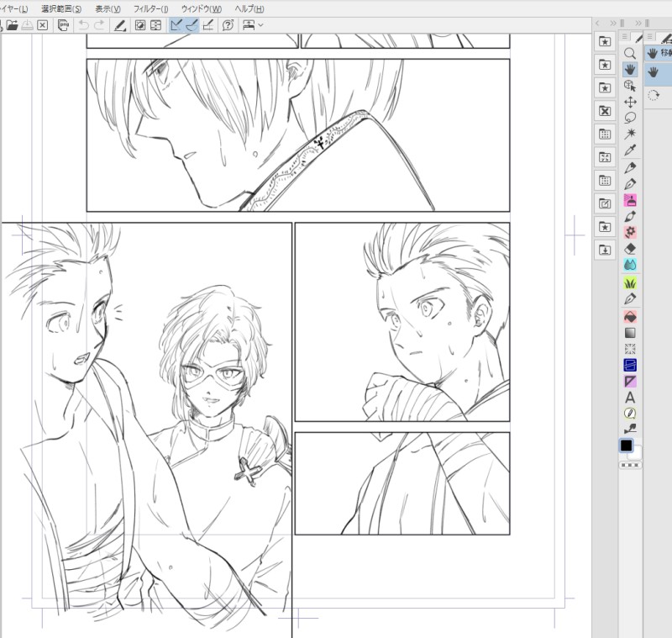Click the Clear layer X-box toolbar icon
The width and height of the screenshot is (672, 638).
43,25
